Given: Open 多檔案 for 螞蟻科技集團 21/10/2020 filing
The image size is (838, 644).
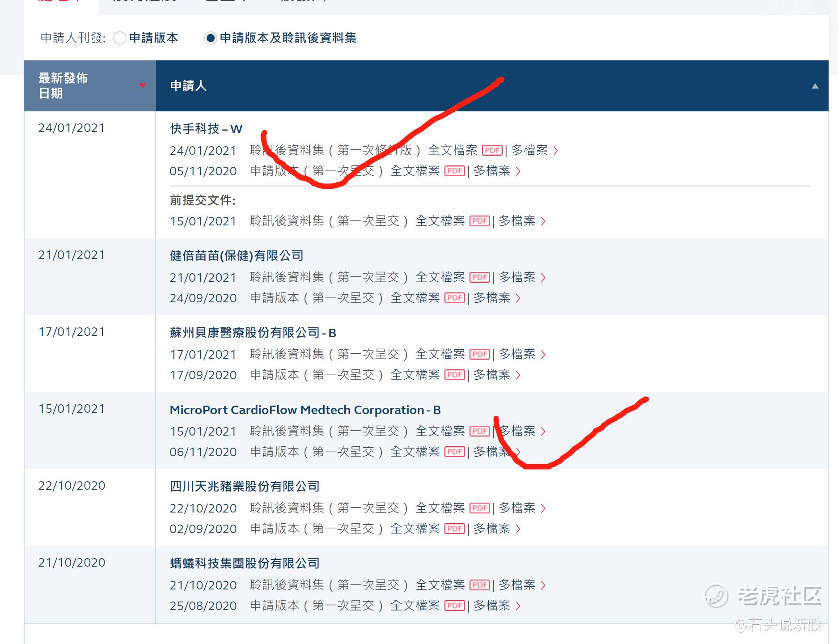Looking at the screenshot, I should pos(522,585).
